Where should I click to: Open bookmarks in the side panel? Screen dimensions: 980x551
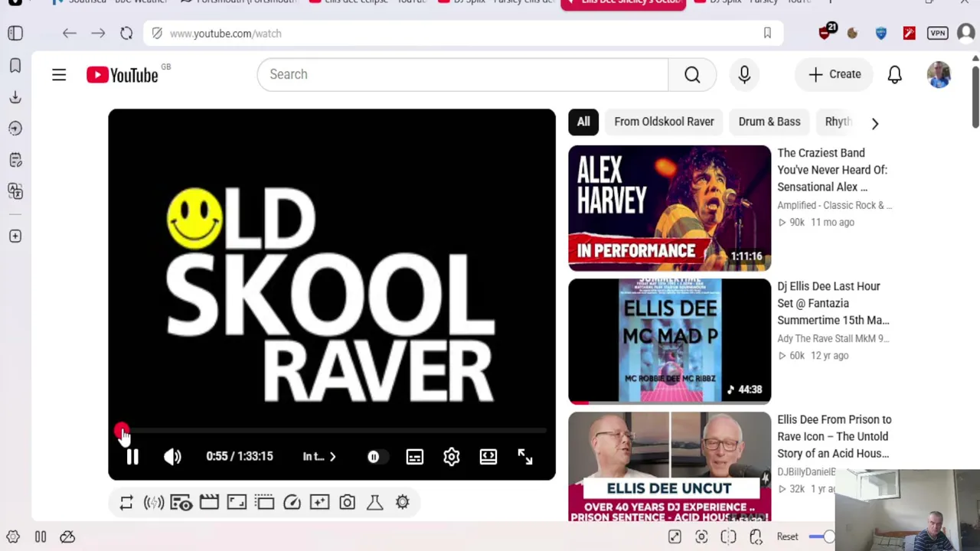tap(15, 66)
